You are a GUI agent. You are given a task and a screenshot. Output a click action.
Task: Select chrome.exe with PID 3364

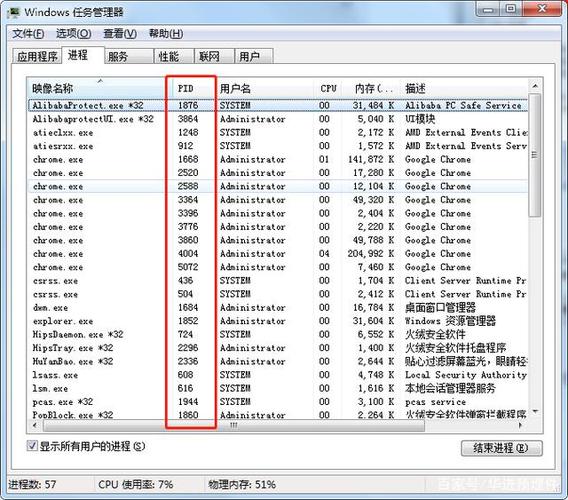pyautogui.click(x=278, y=200)
